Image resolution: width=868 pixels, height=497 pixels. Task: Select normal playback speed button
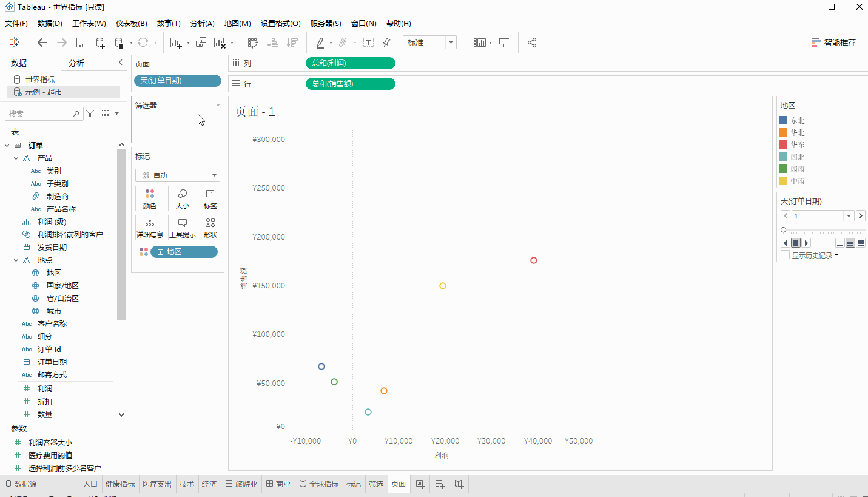(850, 243)
